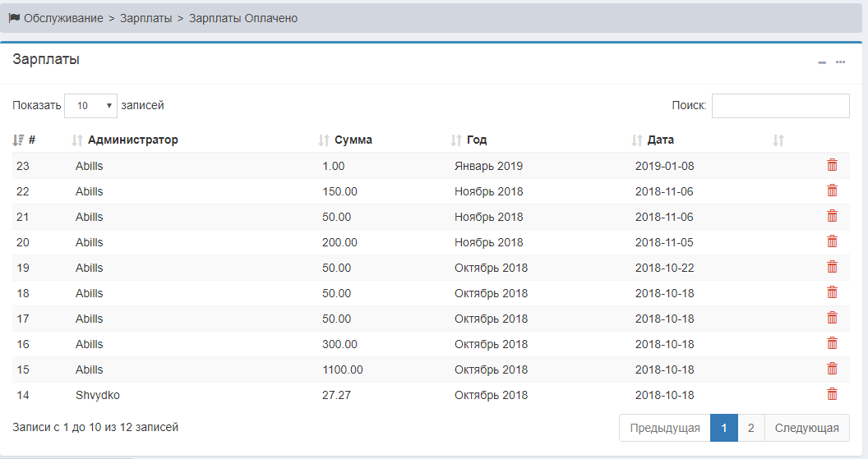
Task: Click the Предыдущая pagination button
Action: coord(664,428)
